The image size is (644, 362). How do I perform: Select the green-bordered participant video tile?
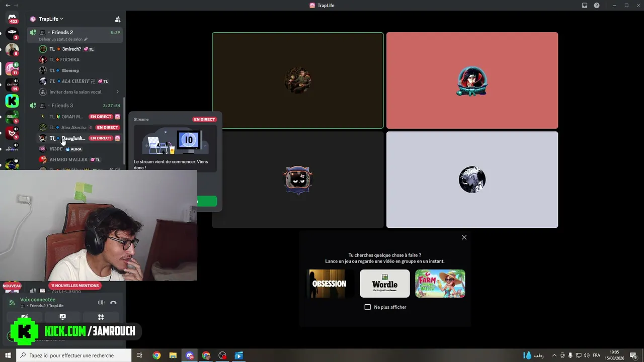(298, 80)
